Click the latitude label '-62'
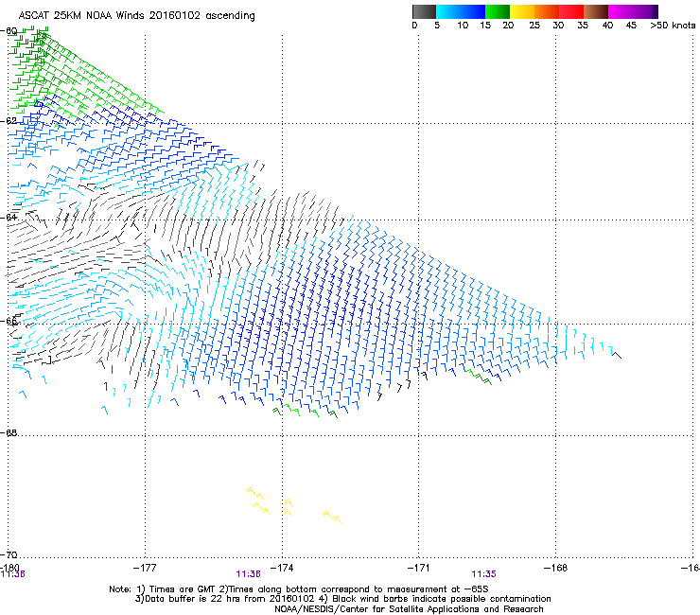The image size is (700, 615). [9, 120]
